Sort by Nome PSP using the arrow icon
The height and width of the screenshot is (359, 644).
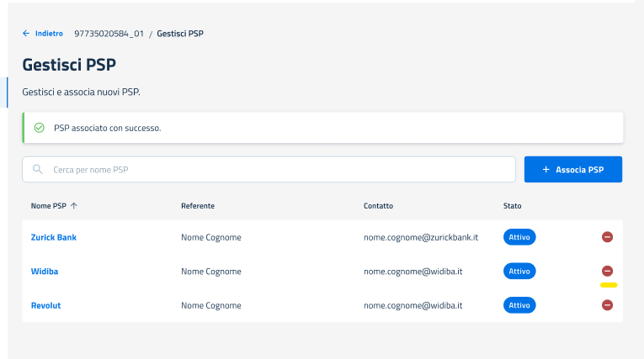coord(74,205)
